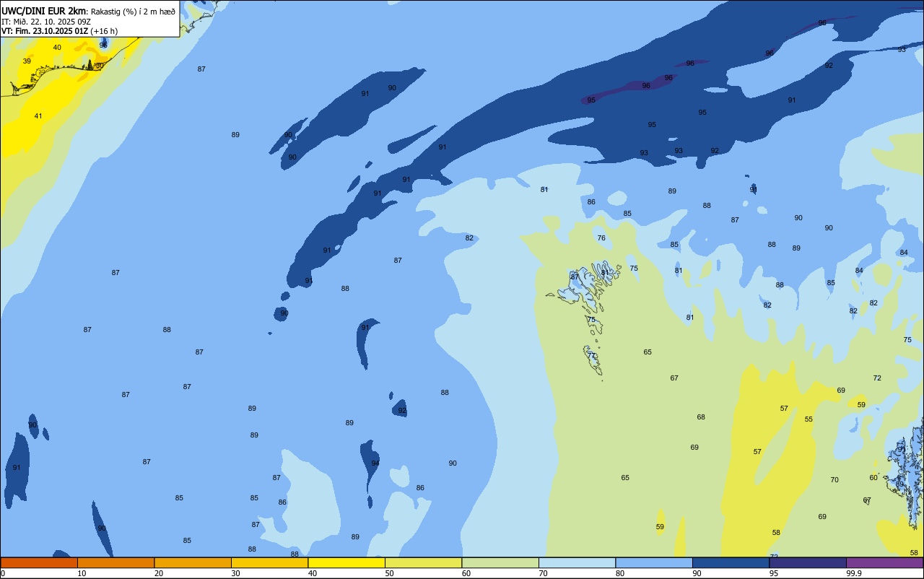Click the parameter label "Rakastig (%) í 2 m hæð"
The image size is (924, 579).
[x=133, y=11]
